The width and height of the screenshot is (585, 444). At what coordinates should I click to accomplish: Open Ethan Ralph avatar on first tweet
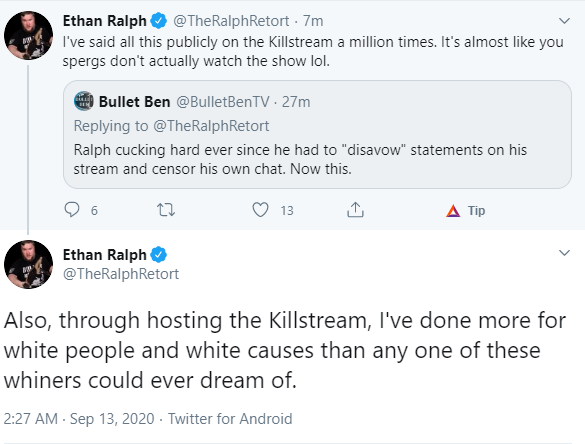[x=28, y=35]
